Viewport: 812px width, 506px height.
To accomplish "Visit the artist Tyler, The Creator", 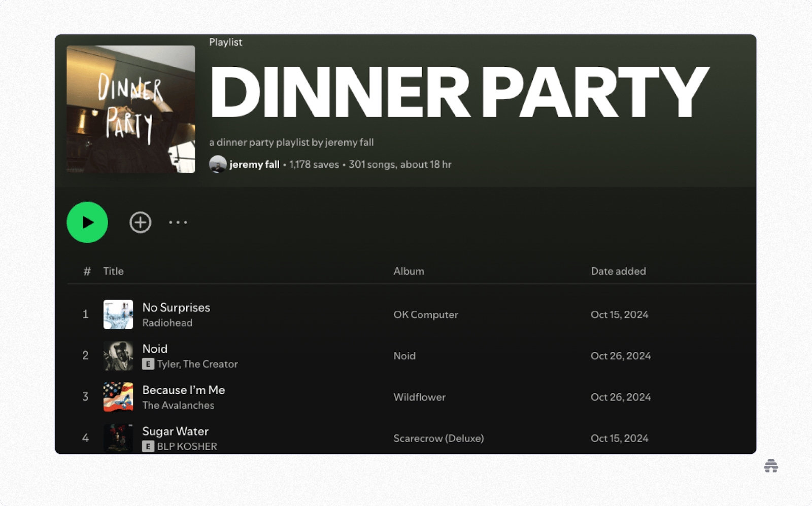I will (x=197, y=364).
